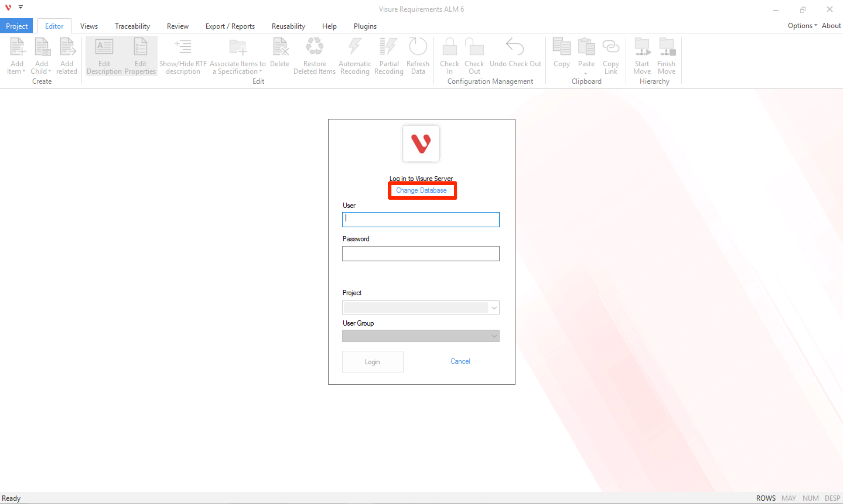Screen dimensions: 843x504
Task: Select the Delete item tool
Action: pyautogui.click(x=280, y=56)
